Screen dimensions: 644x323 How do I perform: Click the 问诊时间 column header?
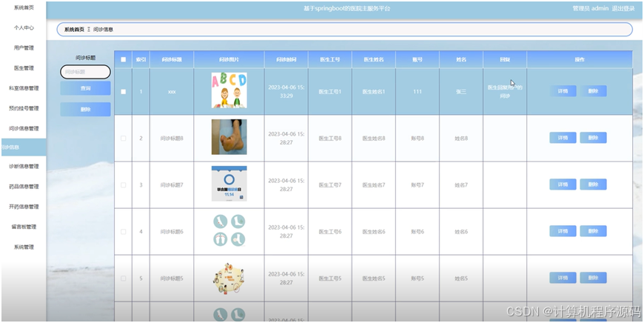click(x=286, y=59)
